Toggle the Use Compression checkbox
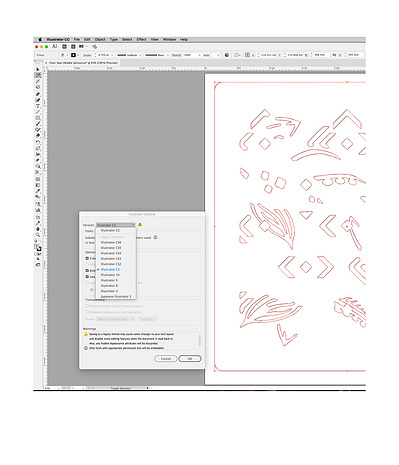The image size is (399, 465). point(87,277)
